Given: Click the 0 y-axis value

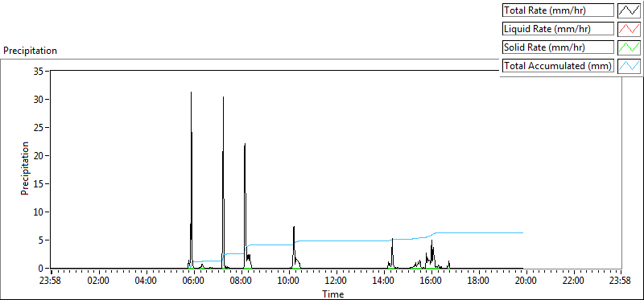Looking at the screenshot, I should [42, 269].
